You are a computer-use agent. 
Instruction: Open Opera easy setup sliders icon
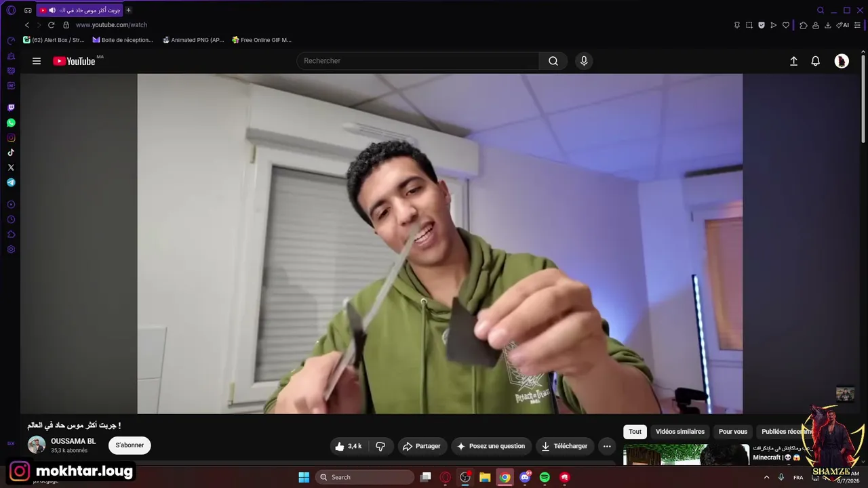[858, 25]
